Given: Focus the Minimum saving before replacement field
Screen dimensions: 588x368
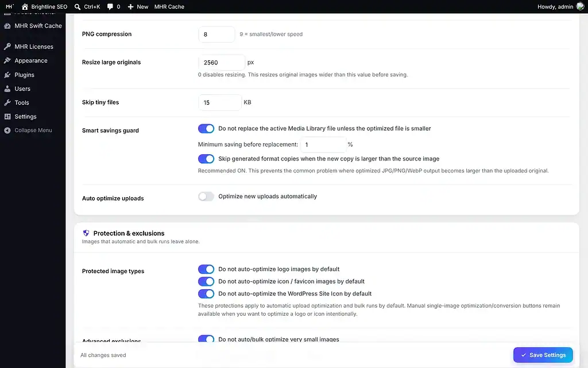Looking at the screenshot, I should [323, 144].
